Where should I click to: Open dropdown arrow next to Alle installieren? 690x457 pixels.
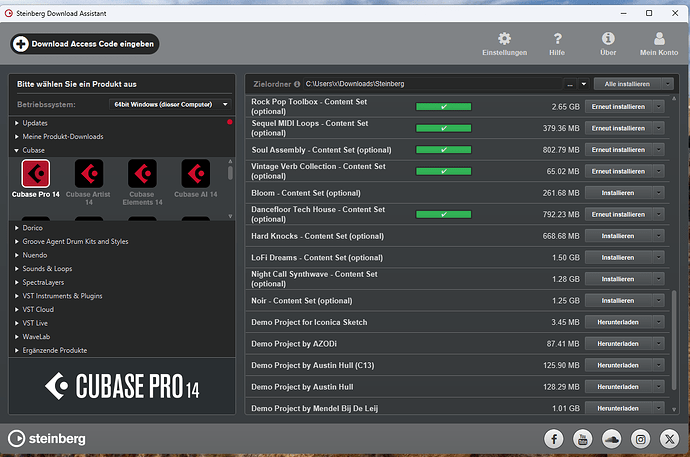coord(668,84)
